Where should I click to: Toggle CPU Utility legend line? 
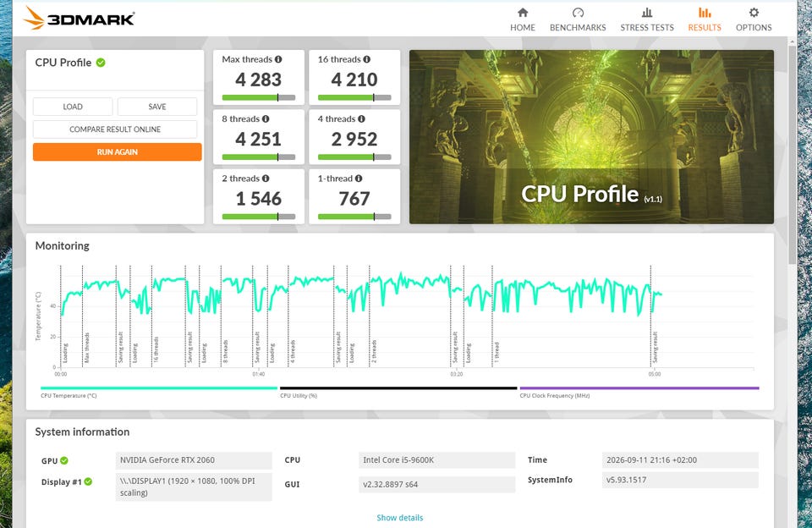(x=398, y=388)
